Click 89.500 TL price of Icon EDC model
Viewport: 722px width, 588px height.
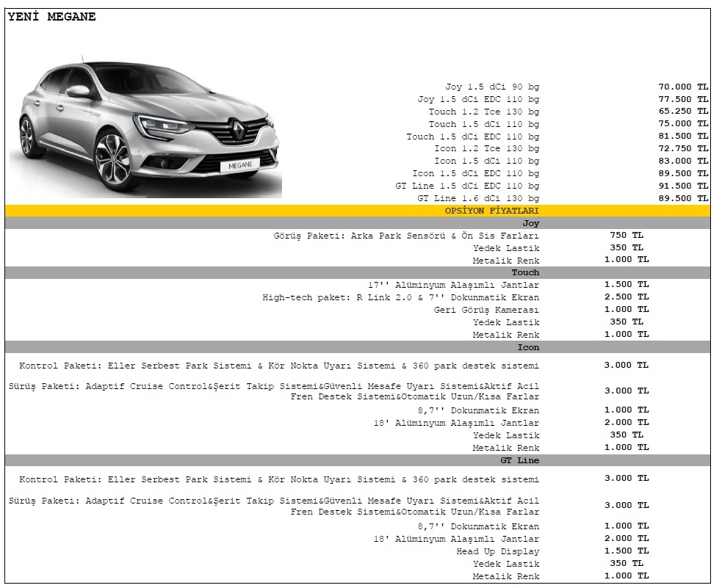pos(683,173)
